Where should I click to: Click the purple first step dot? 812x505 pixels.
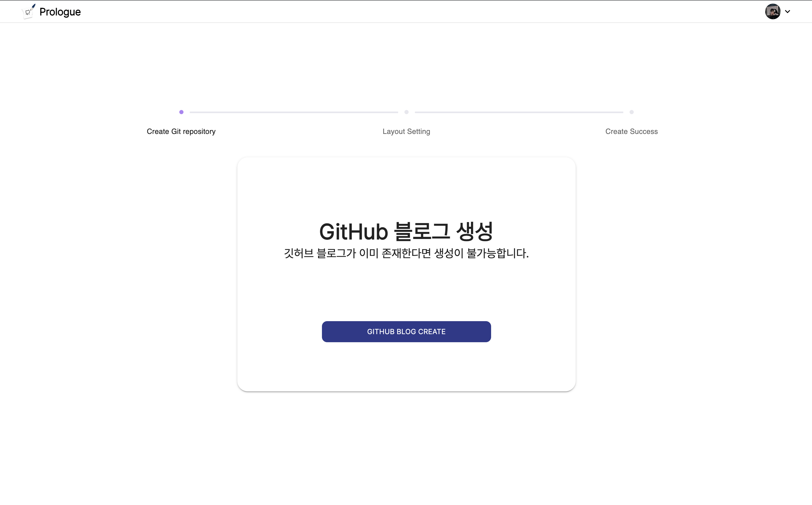[x=181, y=112]
